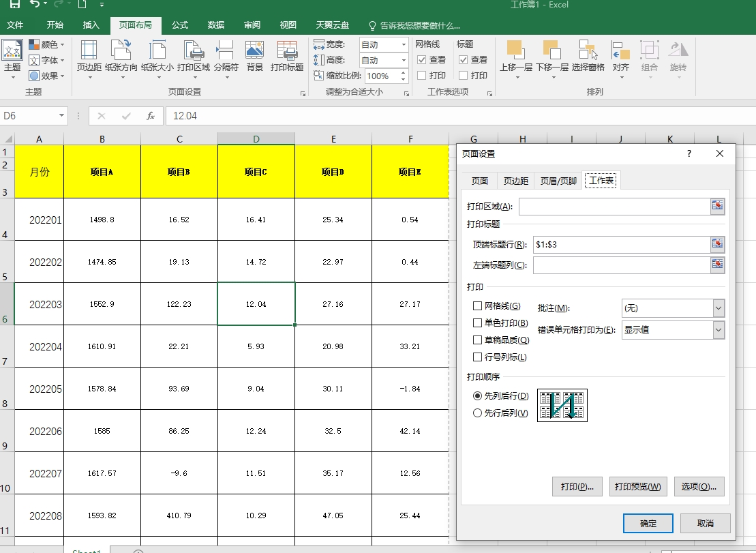Open 页面设置 dialog launcher in ribbon
This screenshot has height=553, width=756.
tap(303, 93)
